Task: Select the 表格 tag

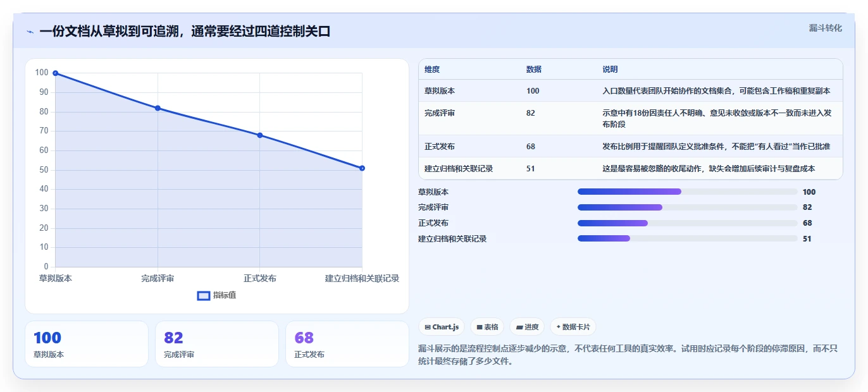Action: (487, 327)
